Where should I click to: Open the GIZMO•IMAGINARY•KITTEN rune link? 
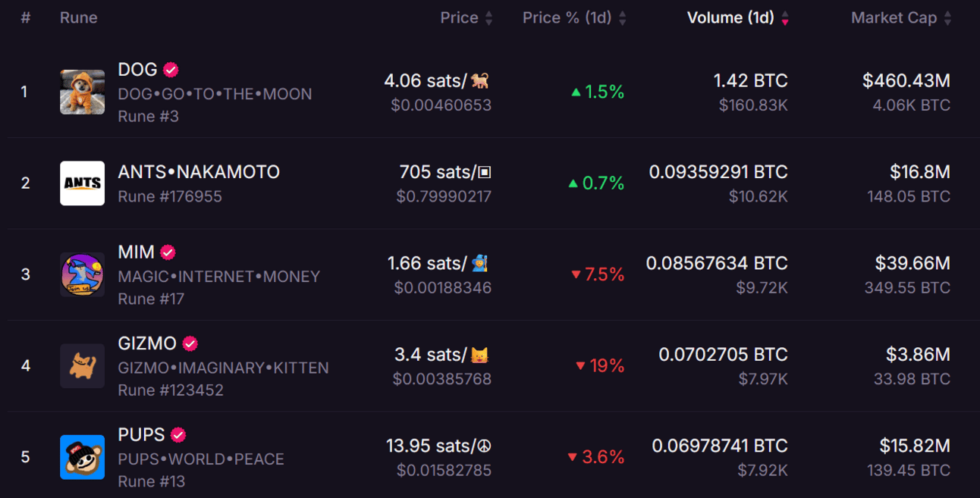223,368
